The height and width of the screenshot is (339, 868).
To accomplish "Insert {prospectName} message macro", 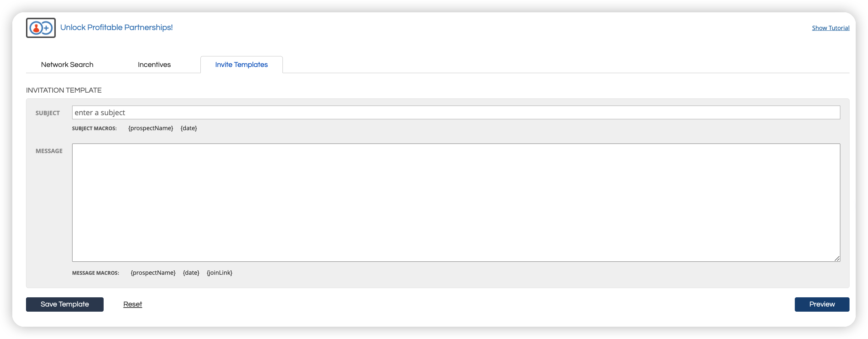I will tap(153, 273).
